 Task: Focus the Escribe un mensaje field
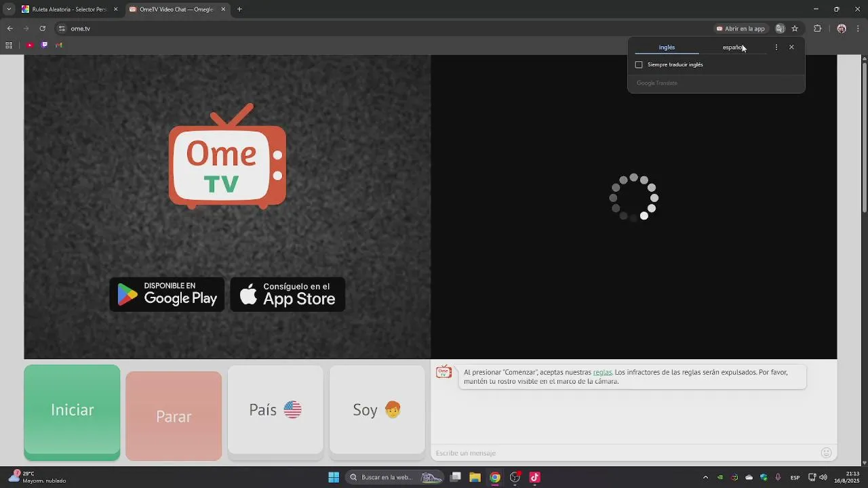coord(624,453)
